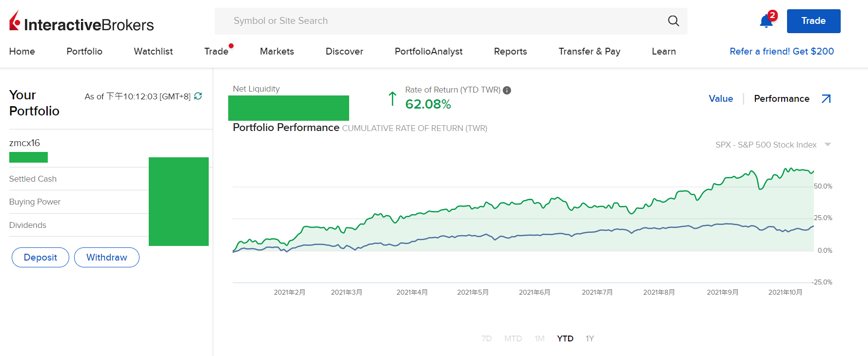Select the YTD time range

click(x=565, y=338)
